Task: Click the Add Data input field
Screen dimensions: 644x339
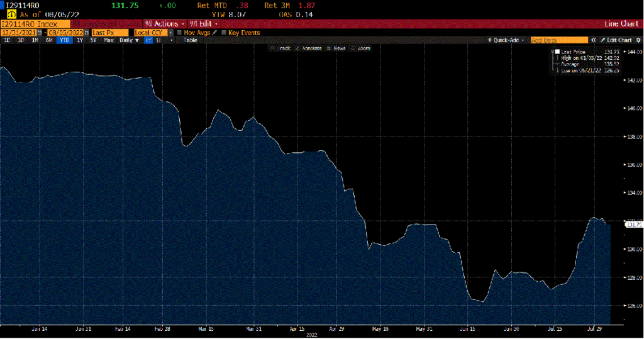Action: (x=558, y=40)
